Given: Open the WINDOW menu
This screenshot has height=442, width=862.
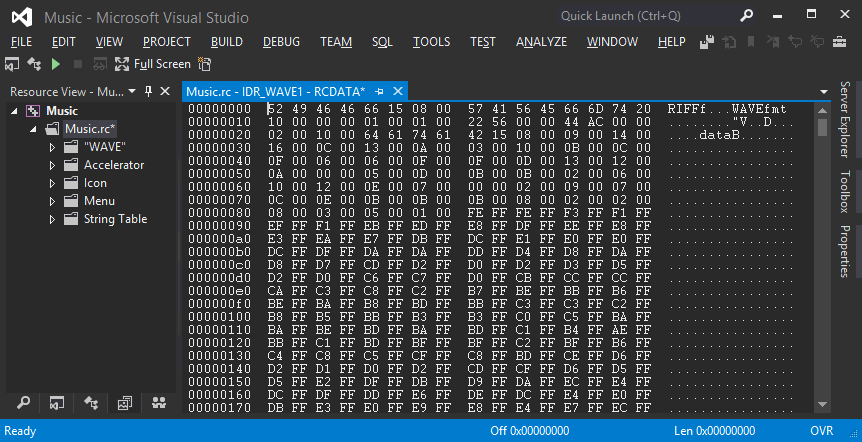Looking at the screenshot, I should click(612, 42).
